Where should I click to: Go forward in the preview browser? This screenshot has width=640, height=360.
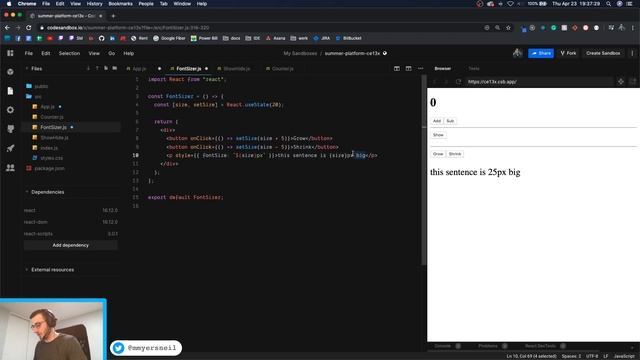[x=446, y=82]
